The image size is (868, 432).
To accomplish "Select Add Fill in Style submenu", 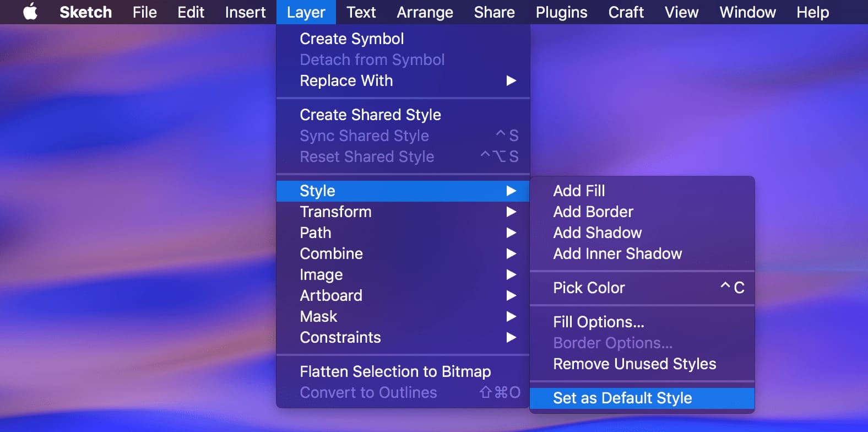I will [642, 191].
